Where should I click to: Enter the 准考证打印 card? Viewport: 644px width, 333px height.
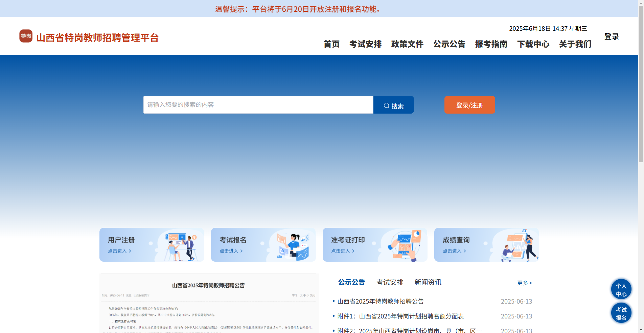[375, 244]
